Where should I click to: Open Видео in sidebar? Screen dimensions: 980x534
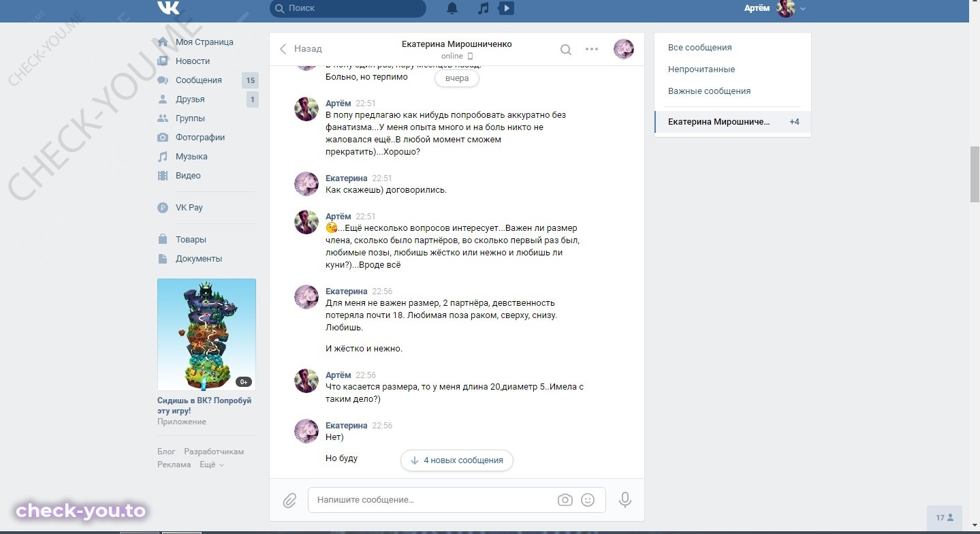[x=188, y=176]
